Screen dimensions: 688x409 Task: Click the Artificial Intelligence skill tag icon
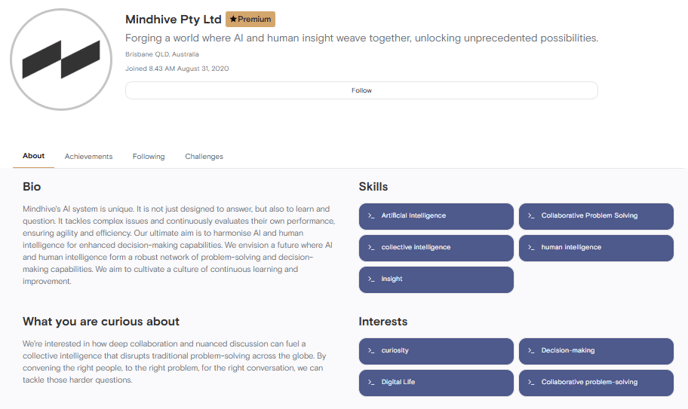point(371,216)
